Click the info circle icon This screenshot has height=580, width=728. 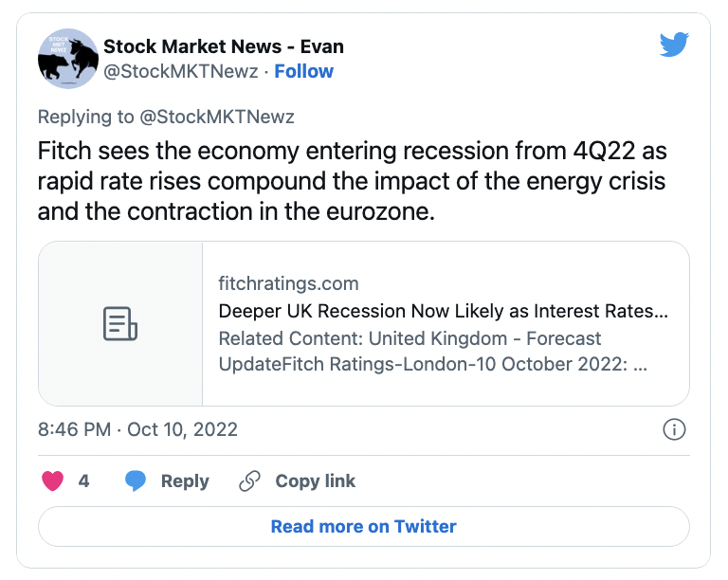[x=673, y=429]
